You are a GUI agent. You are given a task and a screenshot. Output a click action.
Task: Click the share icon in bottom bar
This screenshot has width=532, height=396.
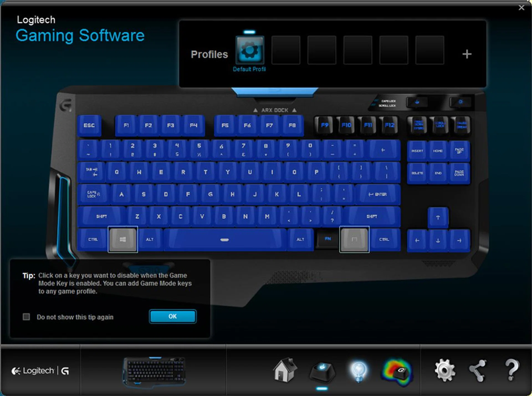(477, 371)
